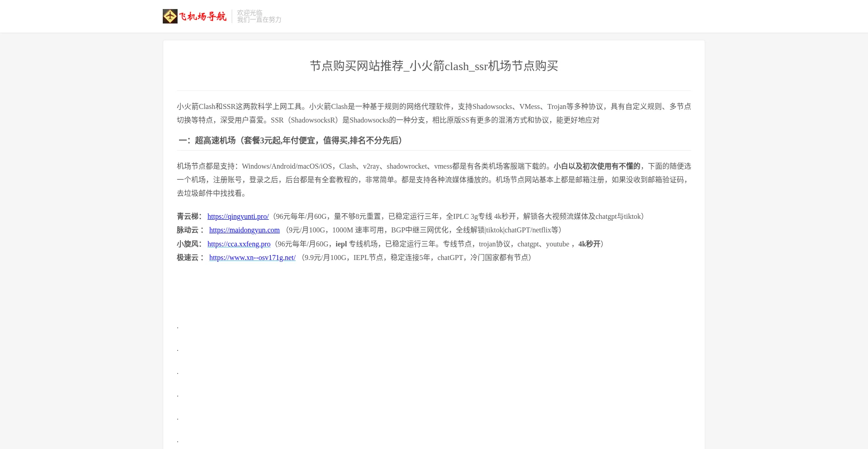Click the intro paragraph starting 小火箭Clash和SSR
This screenshot has width=868, height=449.
click(434, 113)
